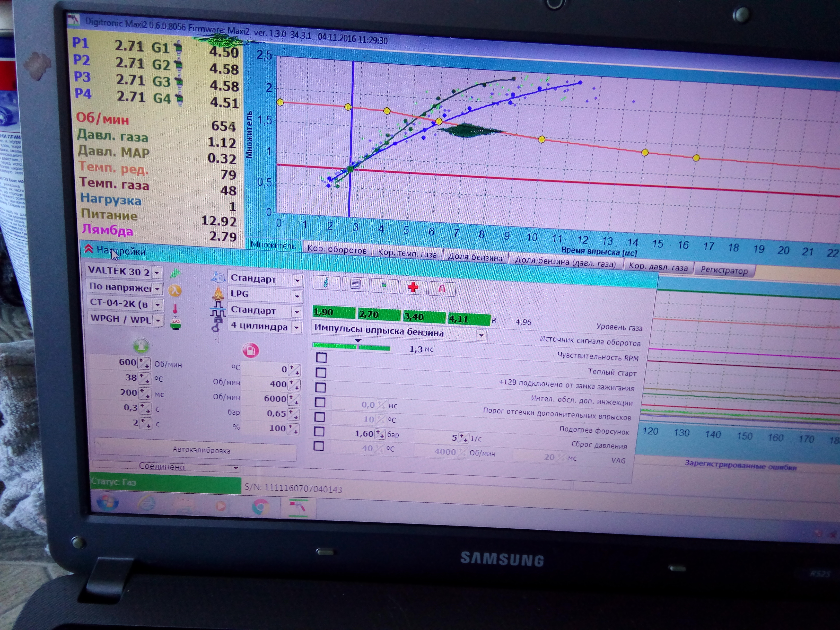Open the LPG fuel type dropdown

pyautogui.click(x=297, y=296)
